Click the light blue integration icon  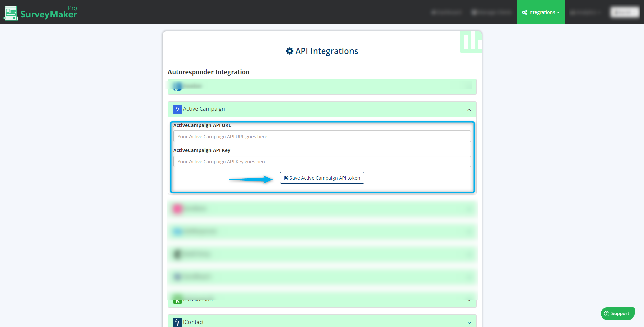click(x=177, y=231)
